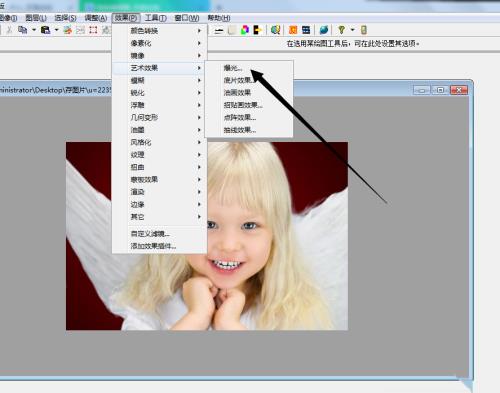This screenshot has width=500, height=393.
Task: Open the dropdown arrow next to help tip icon
Action: [352, 30]
